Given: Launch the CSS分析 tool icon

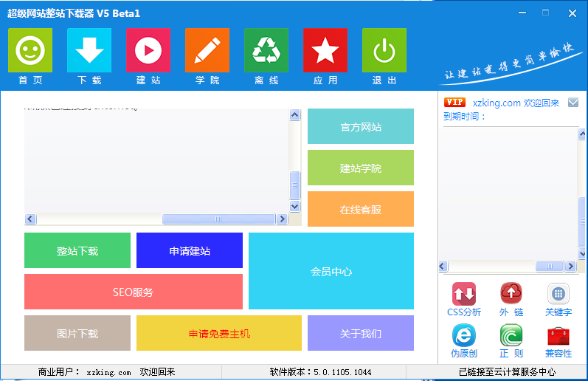Looking at the screenshot, I should (464, 294).
